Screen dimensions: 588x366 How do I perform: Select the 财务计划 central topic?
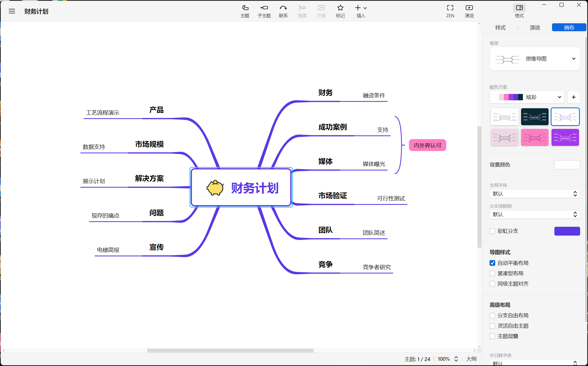[x=241, y=187]
